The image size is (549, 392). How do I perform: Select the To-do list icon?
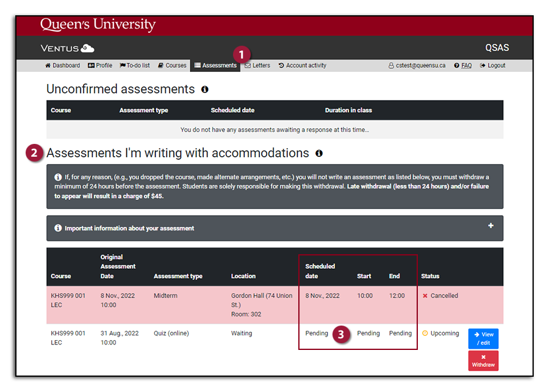tap(121, 65)
